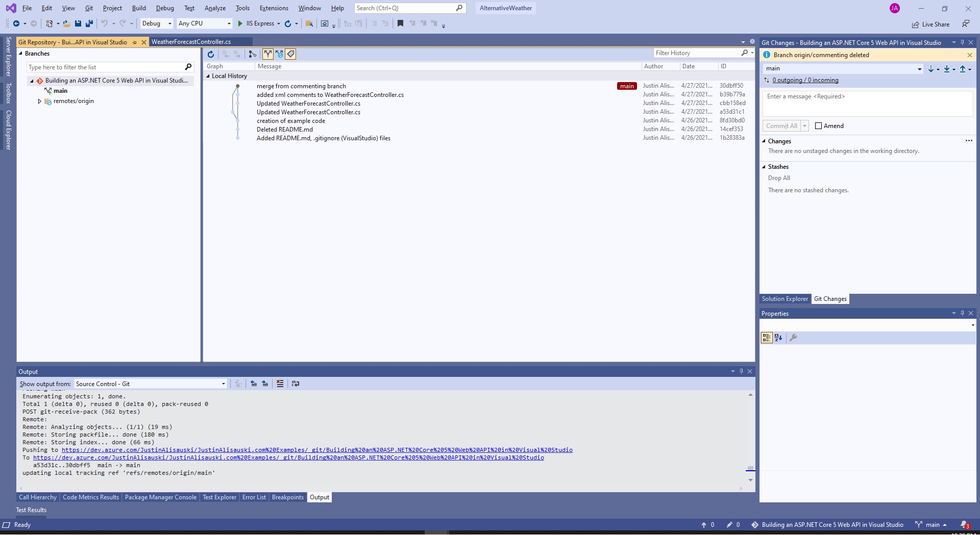Screen dimensions: 980x535
Task: Click the main branch indicator in status bar
Action: pos(931,525)
